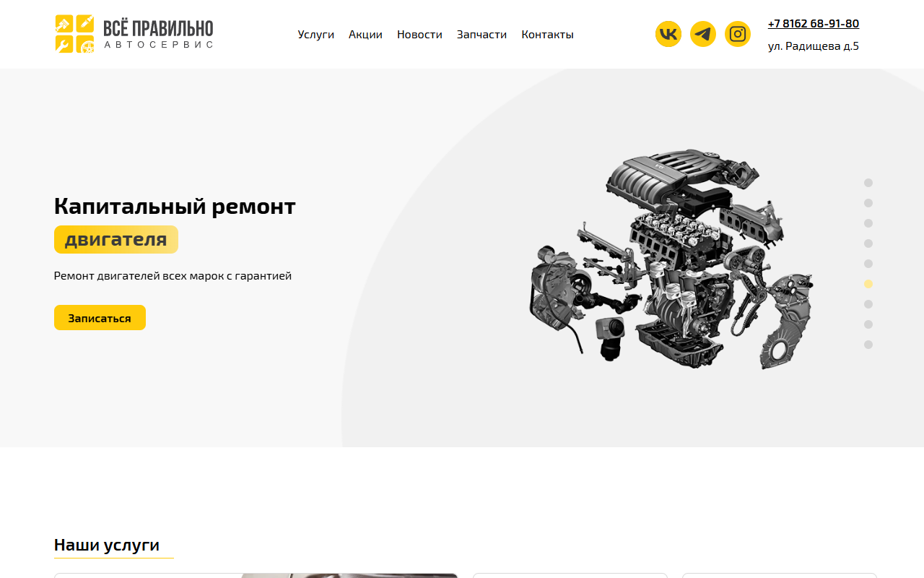Image resolution: width=924 pixels, height=578 pixels.
Task: Open the Instagram icon in header
Action: [737, 33]
